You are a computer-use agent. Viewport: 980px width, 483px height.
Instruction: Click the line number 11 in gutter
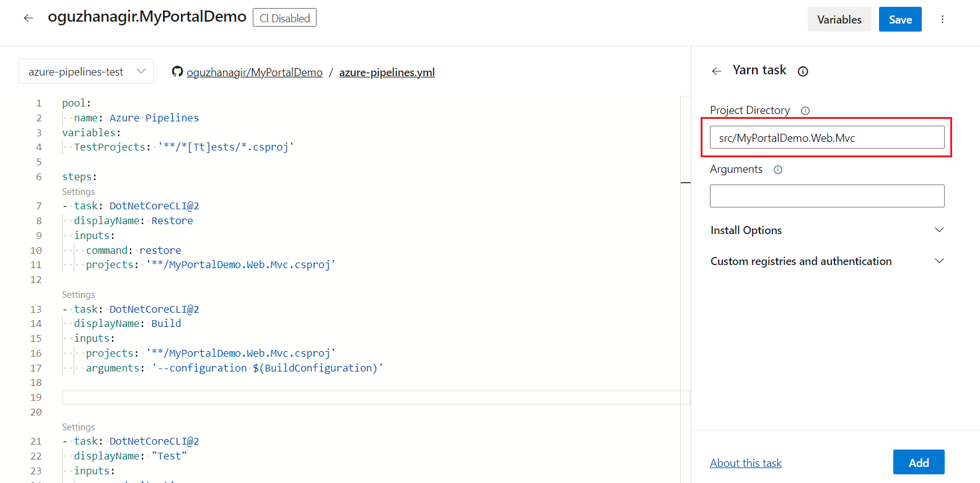[x=36, y=265]
